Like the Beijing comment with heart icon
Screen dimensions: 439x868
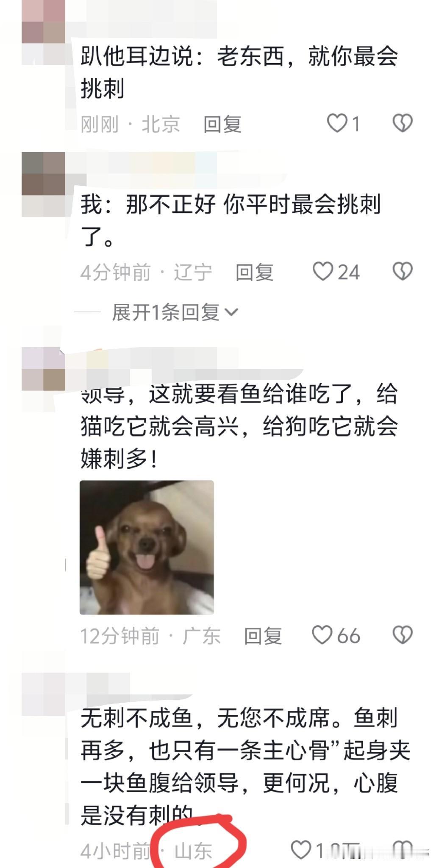[x=337, y=124]
